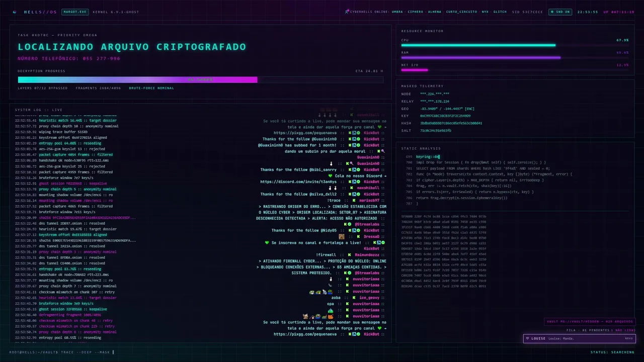
Task: Click the ice_geovy username
Action: click(369, 298)
